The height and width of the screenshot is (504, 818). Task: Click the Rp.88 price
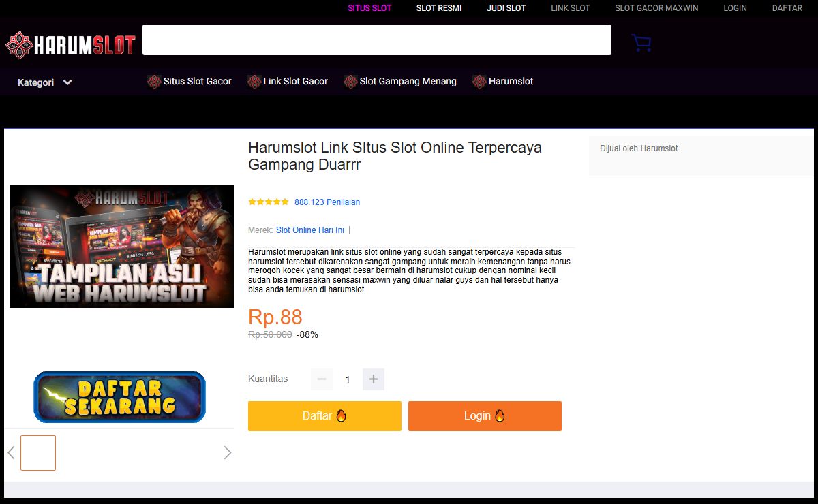click(x=275, y=317)
